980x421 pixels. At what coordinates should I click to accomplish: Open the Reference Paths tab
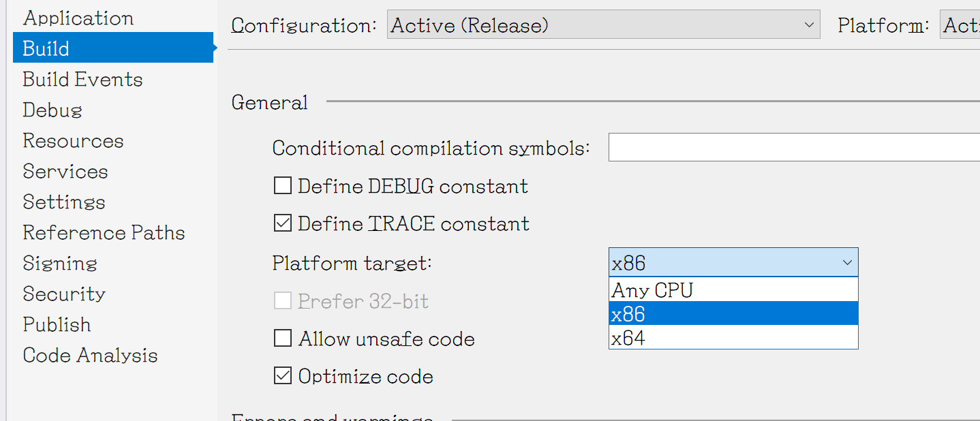coord(104,233)
